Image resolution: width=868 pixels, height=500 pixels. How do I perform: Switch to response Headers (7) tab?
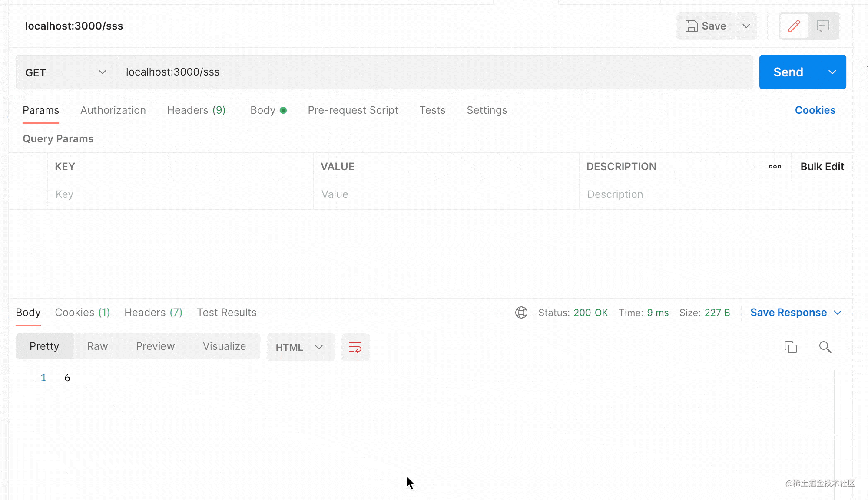tap(153, 312)
